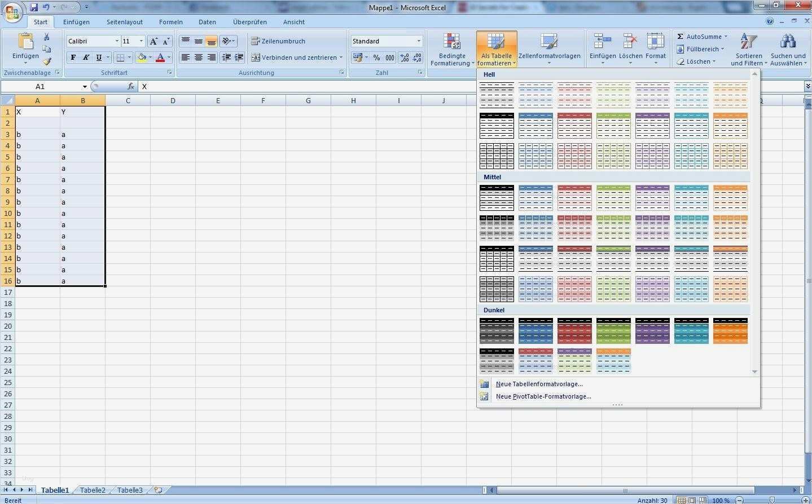Switch to the Tabelle2 sheet tab
Image resolution: width=812 pixels, height=504 pixels.
point(92,490)
